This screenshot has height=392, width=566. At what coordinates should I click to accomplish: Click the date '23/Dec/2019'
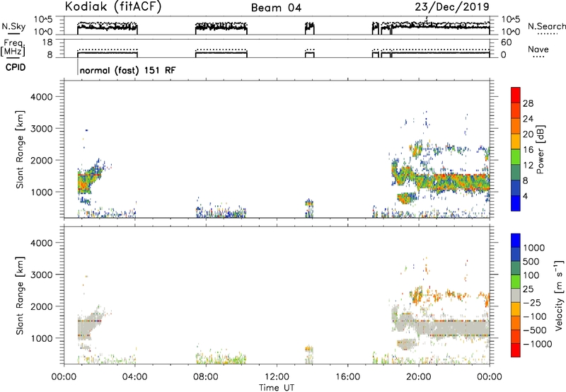pyautogui.click(x=452, y=6)
